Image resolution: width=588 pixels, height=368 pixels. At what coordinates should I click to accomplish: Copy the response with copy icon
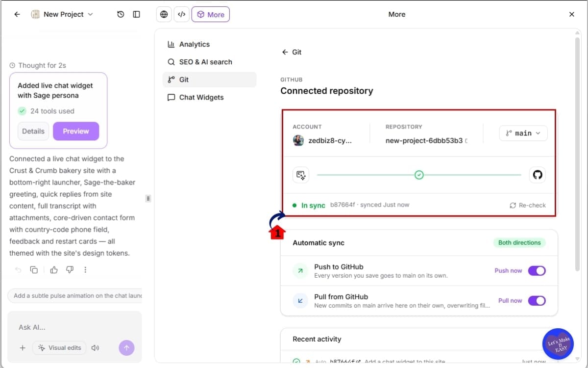[x=34, y=270]
